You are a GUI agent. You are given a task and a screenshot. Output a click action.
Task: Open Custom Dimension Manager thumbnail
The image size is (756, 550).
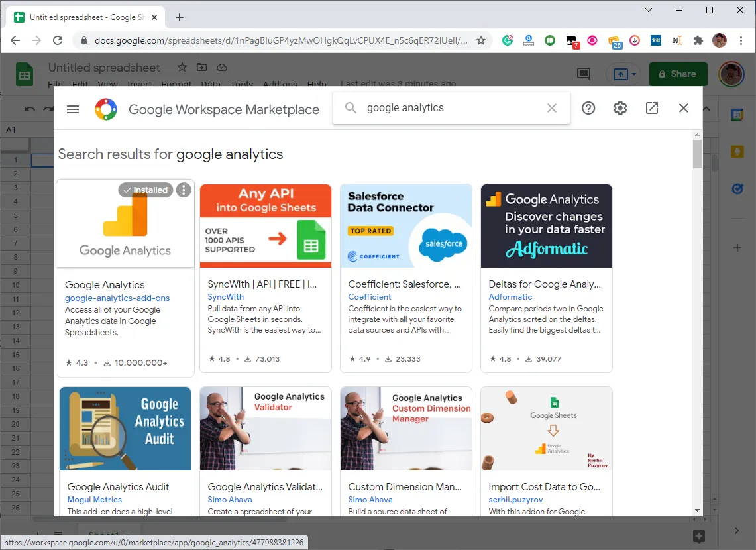[x=406, y=429]
